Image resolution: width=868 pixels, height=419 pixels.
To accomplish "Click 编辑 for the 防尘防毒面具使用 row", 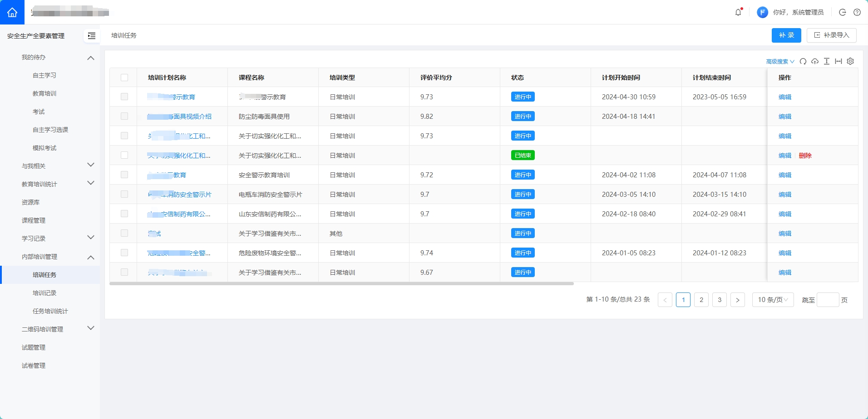I will coord(785,117).
